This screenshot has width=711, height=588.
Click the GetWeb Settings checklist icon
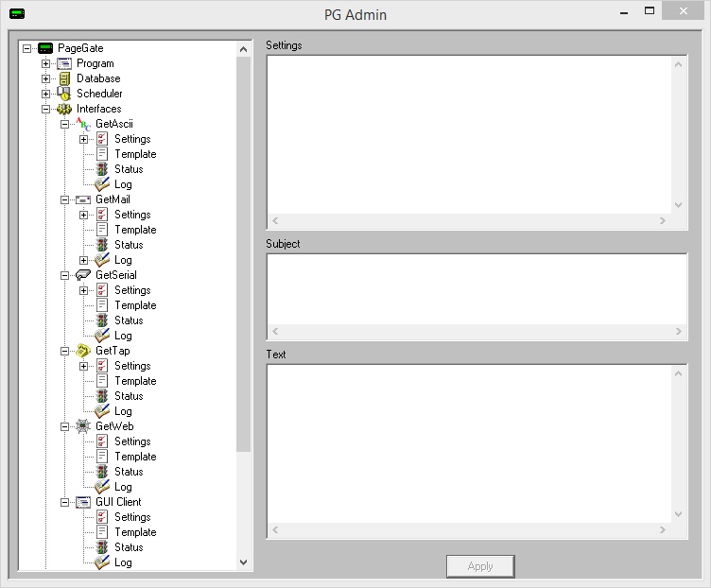pos(102,441)
